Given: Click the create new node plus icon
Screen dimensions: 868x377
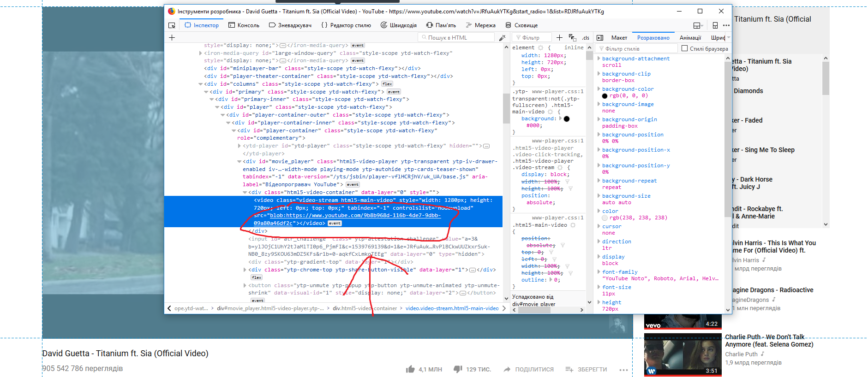Looking at the screenshot, I should coord(172,38).
